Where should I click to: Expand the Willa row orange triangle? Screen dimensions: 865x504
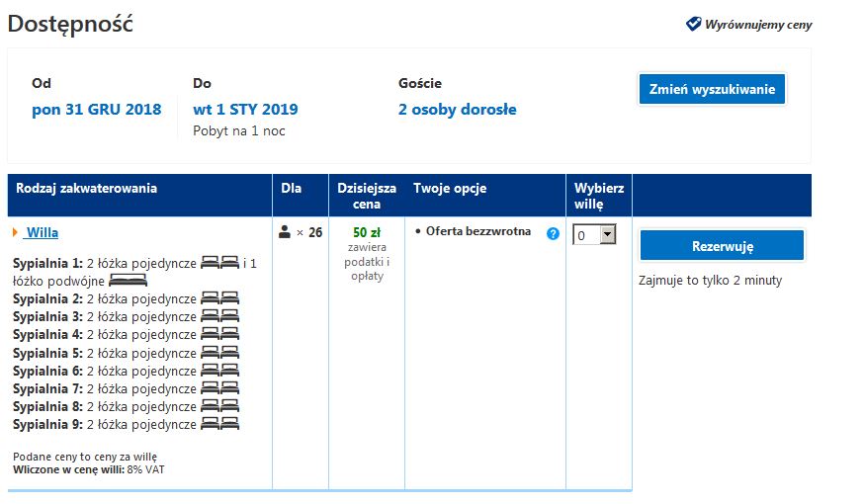click(16, 232)
